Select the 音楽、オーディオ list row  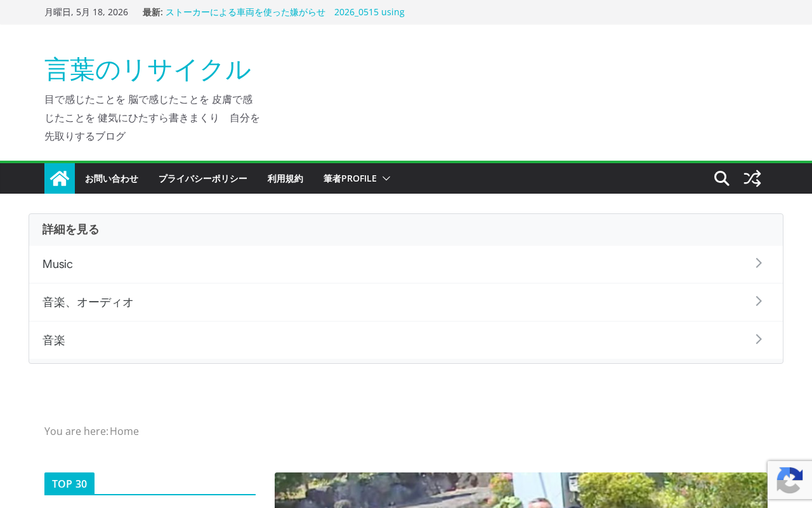click(x=406, y=302)
